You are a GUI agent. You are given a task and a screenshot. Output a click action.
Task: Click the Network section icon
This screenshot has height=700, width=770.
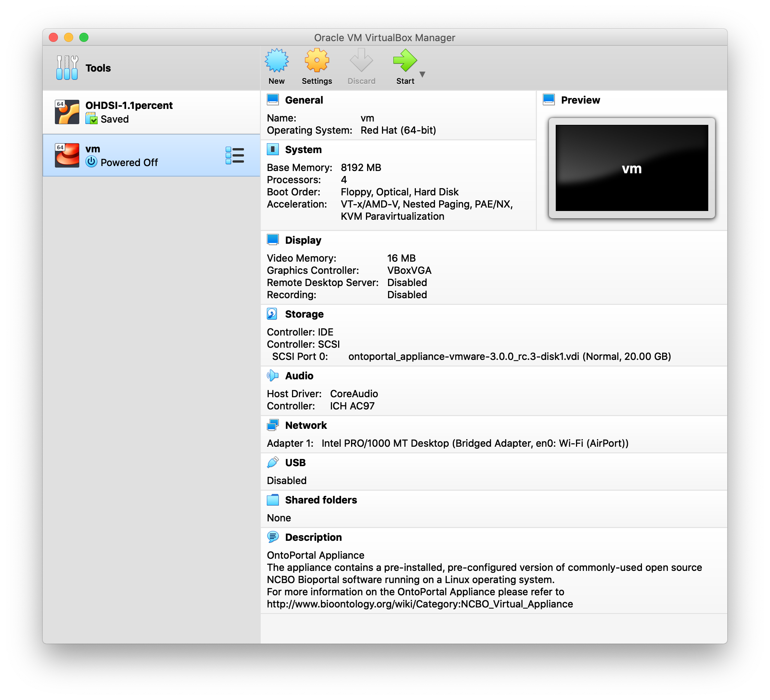coord(272,425)
